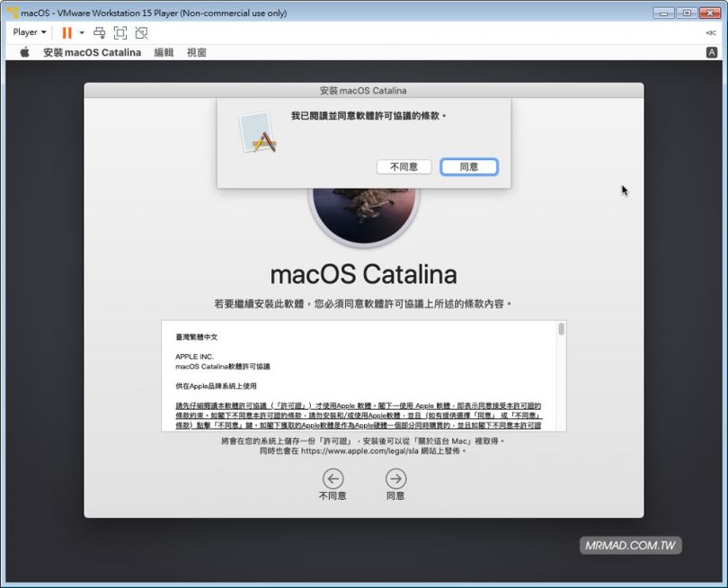Open the suspend button dropdown arrow
Screen dimensions: 728x588
pyautogui.click(x=82, y=32)
